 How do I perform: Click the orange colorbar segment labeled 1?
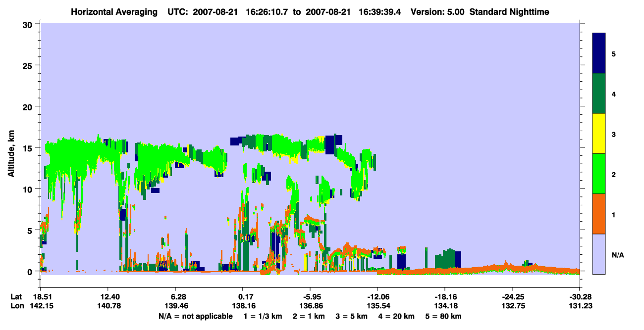click(599, 214)
